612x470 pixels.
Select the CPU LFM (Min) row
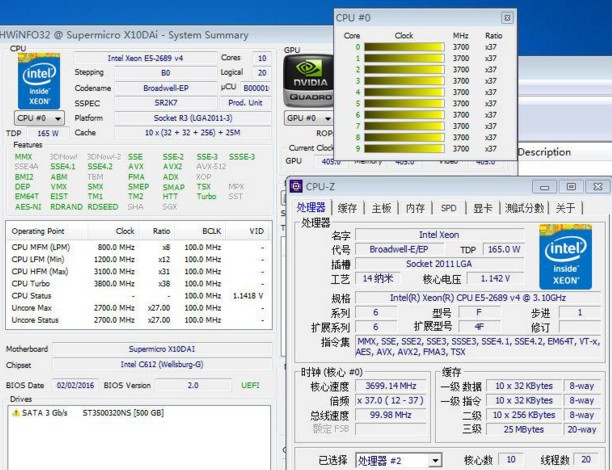coord(139,259)
